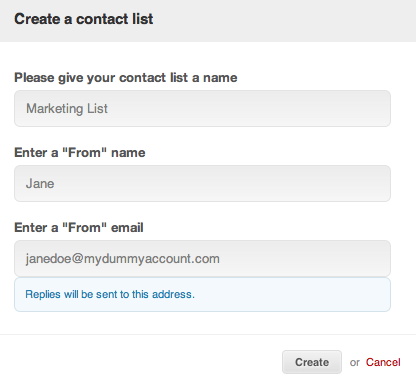Image resolution: width=416 pixels, height=386 pixels.
Task: Click the Enter a "From" name label
Action: [x=80, y=153]
